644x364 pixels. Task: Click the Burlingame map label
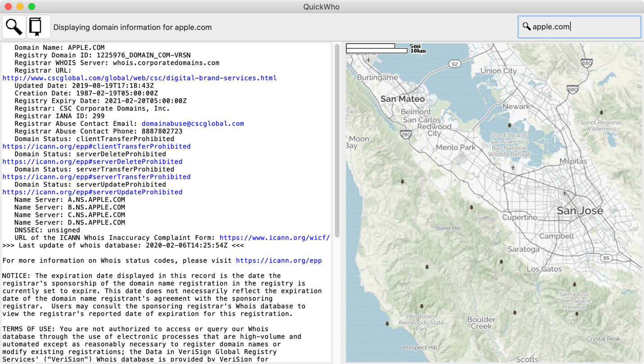coord(377,78)
